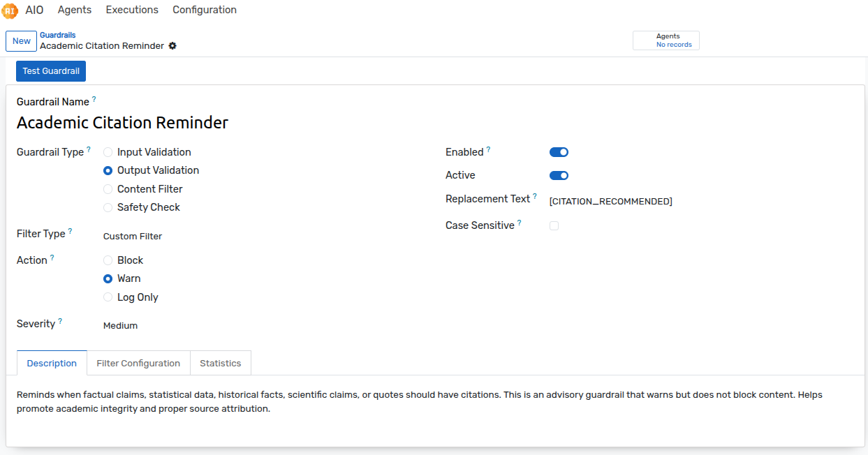The width and height of the screenshot is (868, 455).
Task: Open the Configuration menu
Action: [x=205, y=10]
